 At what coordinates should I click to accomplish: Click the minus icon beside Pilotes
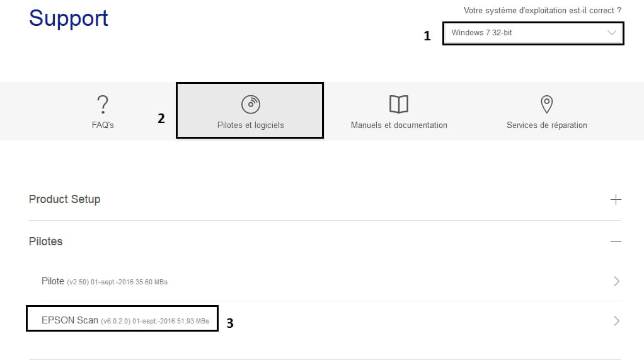pos(616,241)
